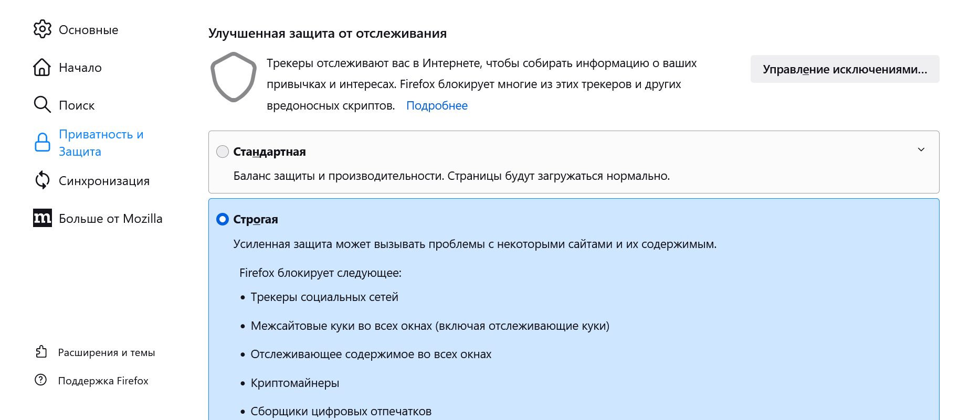Click the gear icon for Основные
This screenshot has height=420, width=980.
[43, 29]
